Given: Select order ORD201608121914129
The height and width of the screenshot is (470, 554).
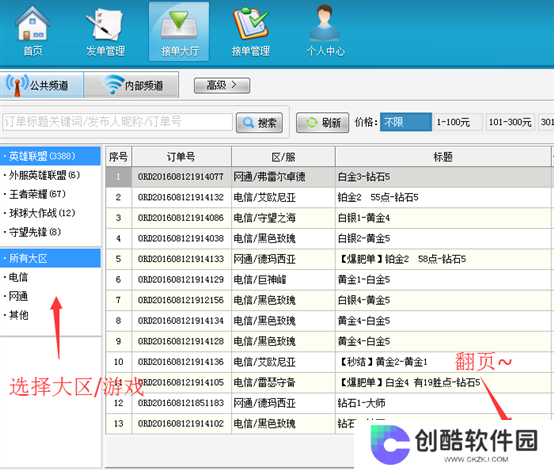Looking at the screenshot, I should 181,280.
